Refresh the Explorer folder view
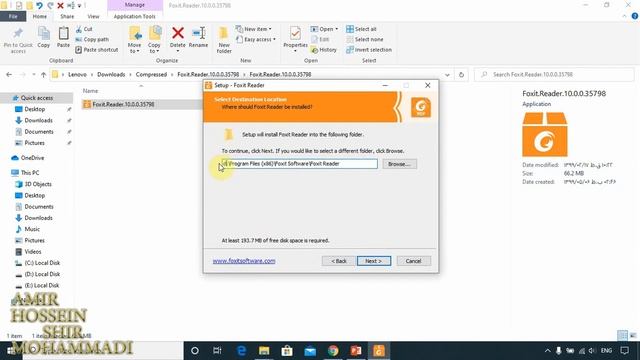Image resolution: width=640 pixels, height=360 pixels. [461, 75]
